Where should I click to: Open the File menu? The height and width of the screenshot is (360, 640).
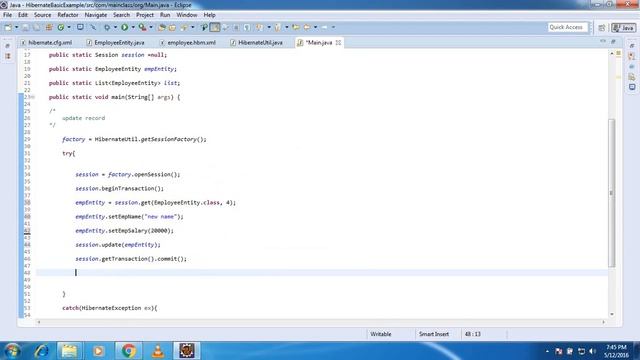7,15
